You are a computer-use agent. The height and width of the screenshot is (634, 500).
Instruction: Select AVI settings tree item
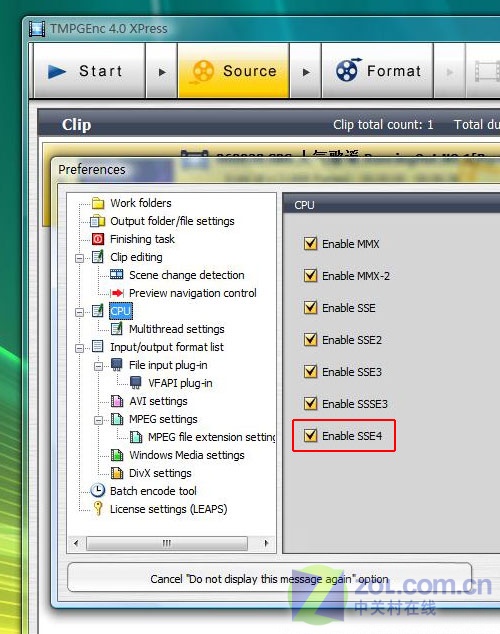click(158, 401)
